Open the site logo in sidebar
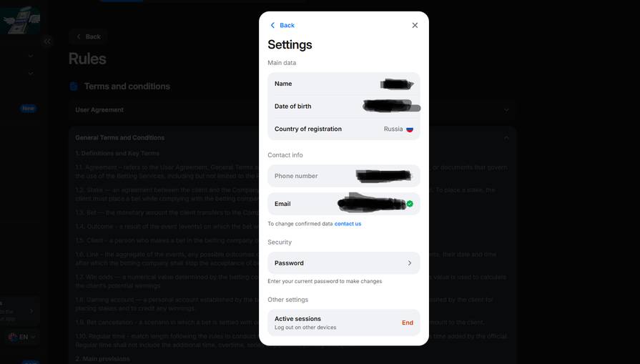Screen dimensions: 640x364 click(x=20, y=21)
